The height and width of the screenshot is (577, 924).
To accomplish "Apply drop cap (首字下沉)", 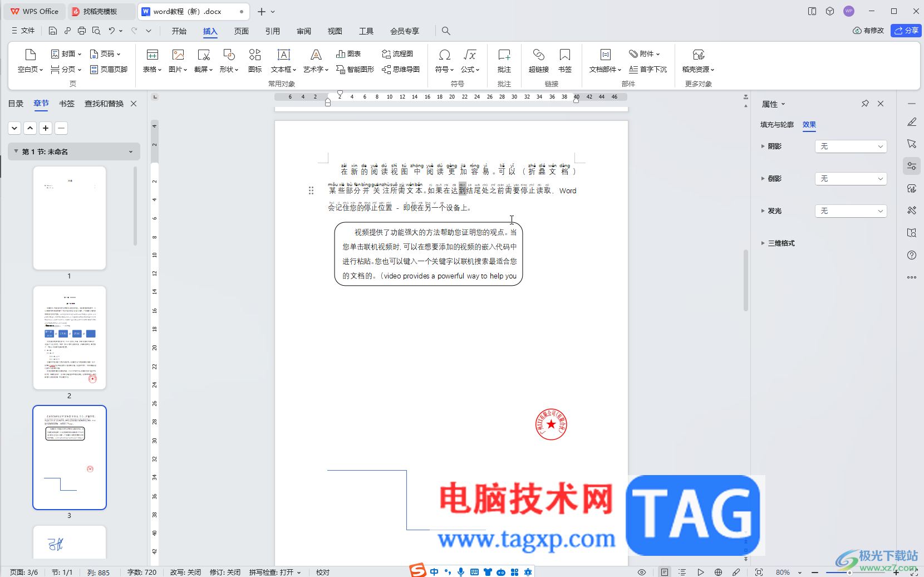I will point(648,70).
